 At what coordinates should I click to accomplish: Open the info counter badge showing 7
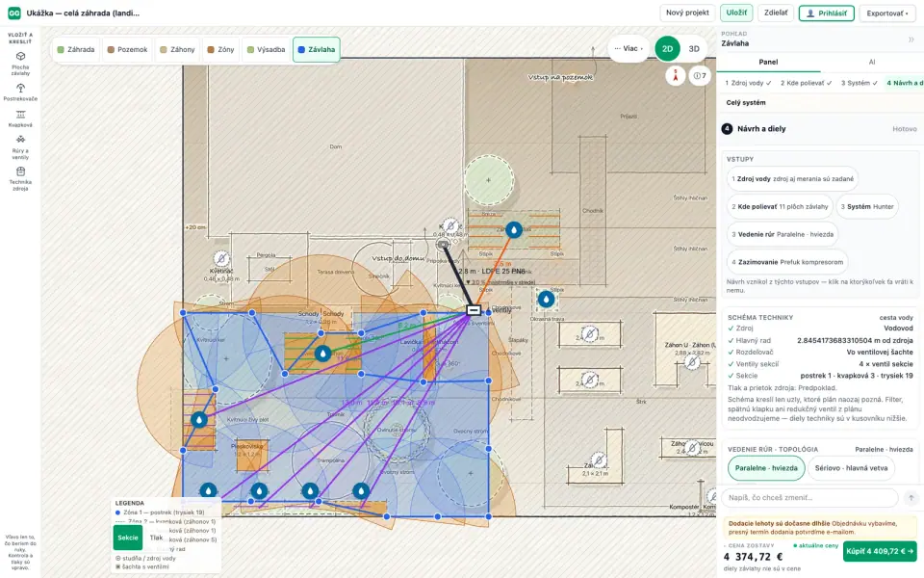(700, 75)
